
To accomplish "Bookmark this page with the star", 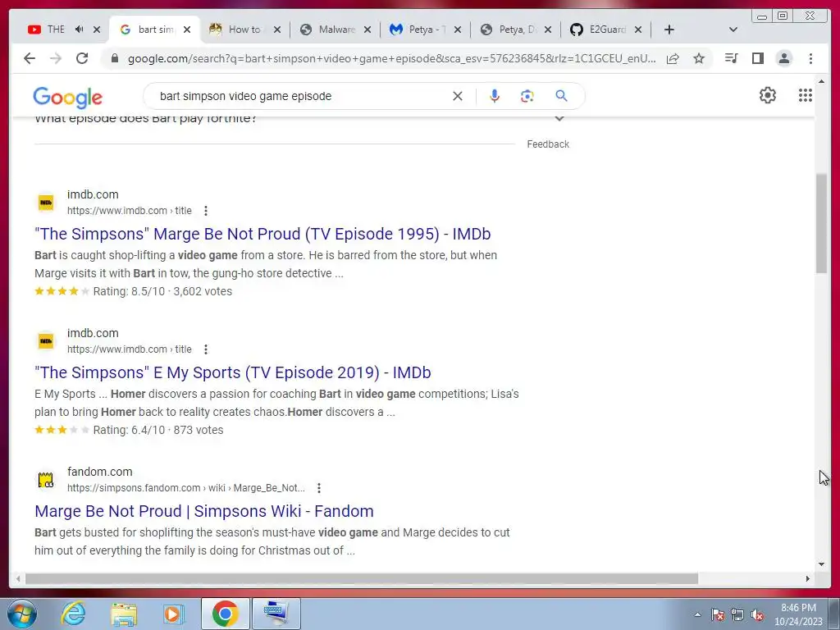I will point(699,58).
